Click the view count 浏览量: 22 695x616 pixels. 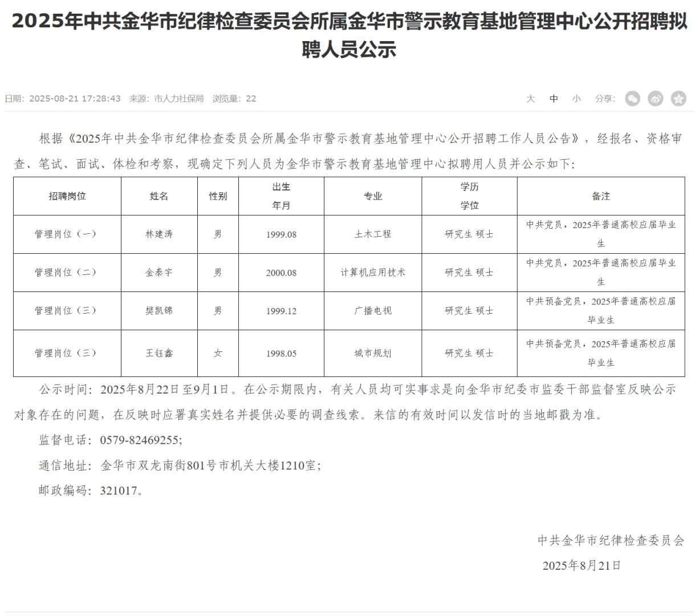[x=234, y=99]
